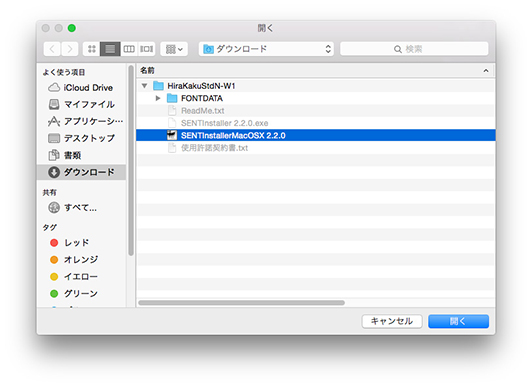The image size is (532, 387).
Task: Open the ダウンロード location popup menu
Action: pos(266,49)
